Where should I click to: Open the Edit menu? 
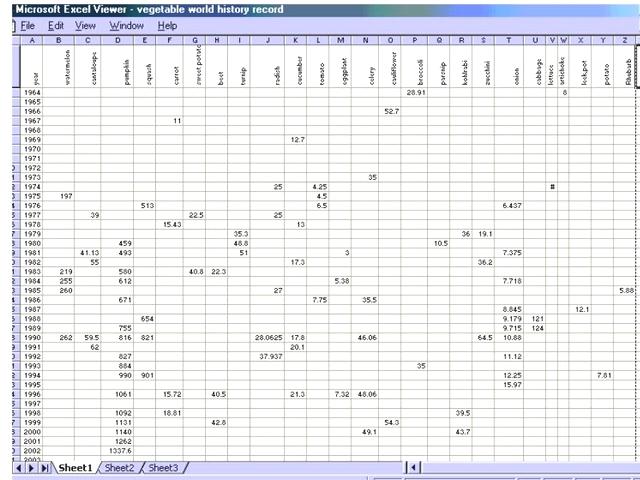tap(57, 25)
